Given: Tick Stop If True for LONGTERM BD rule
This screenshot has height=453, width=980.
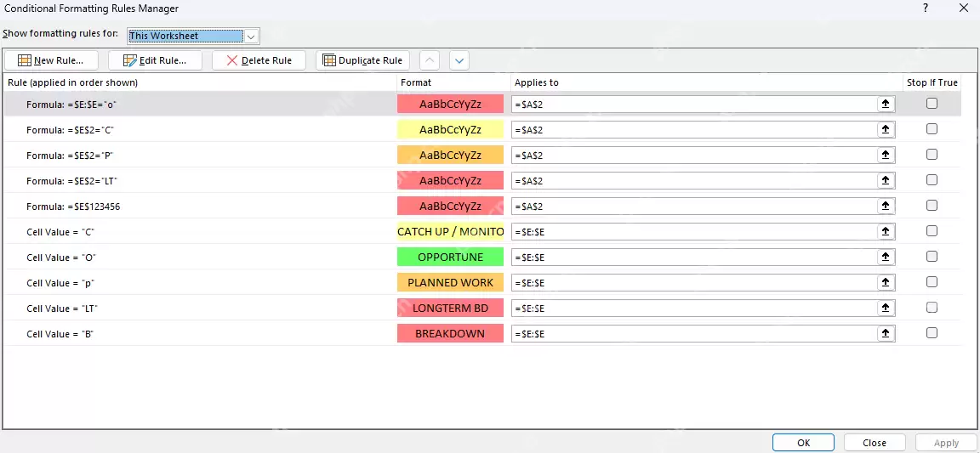Looking at the screenshot, I should click(932, 308).
